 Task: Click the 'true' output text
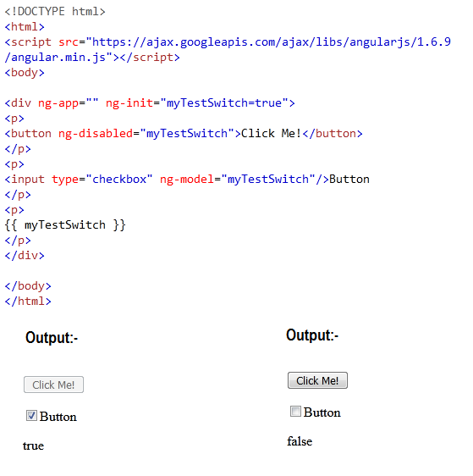tap(33, 446)
